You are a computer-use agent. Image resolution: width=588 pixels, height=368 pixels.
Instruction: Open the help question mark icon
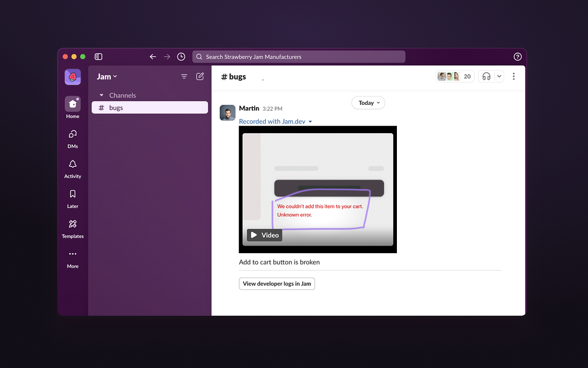click(x=517, y=57)
